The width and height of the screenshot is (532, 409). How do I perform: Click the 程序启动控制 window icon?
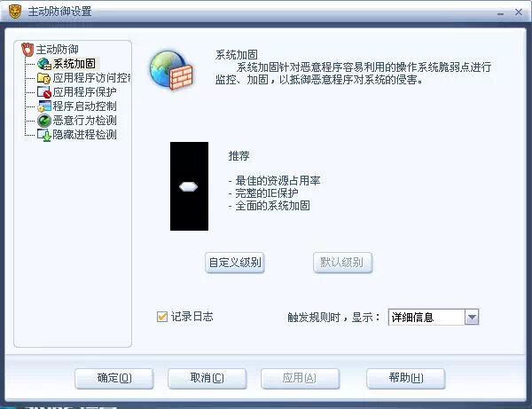(x=44, y=106)
